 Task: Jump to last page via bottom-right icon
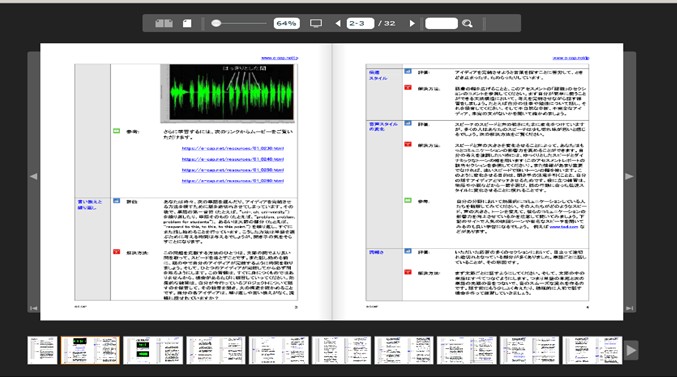[x=630, y=308]
